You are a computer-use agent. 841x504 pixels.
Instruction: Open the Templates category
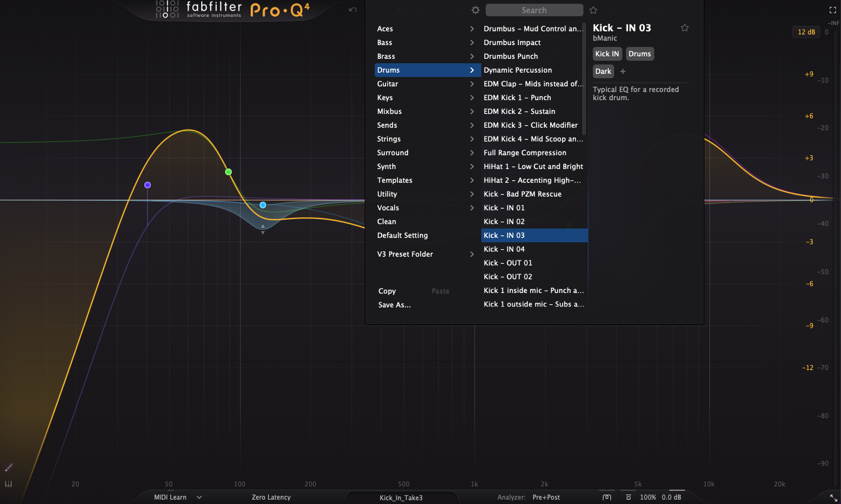click(x=428, y=180)
